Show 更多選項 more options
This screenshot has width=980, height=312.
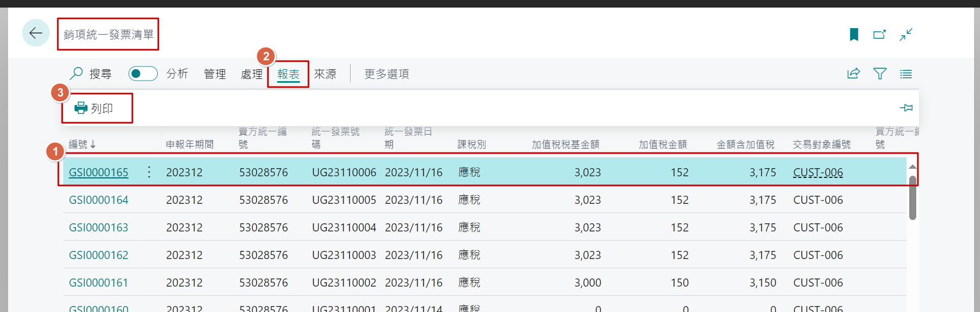coord(387,74)
